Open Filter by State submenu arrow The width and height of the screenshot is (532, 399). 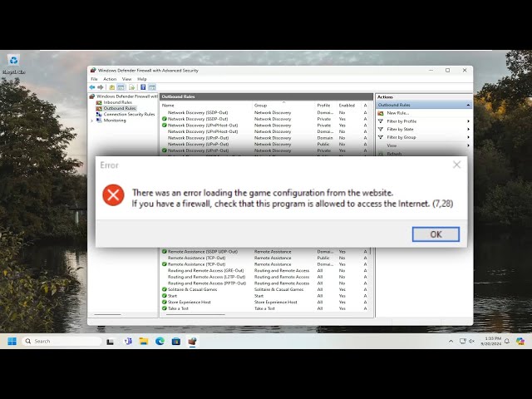pyautogui.click(x=468, y=130)
